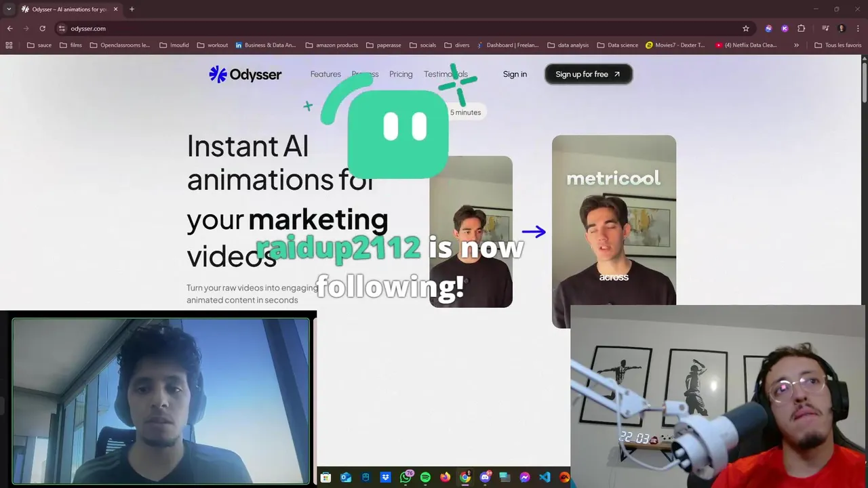This screenshot has height=488, width=868.
Task: Open the dark blue app icon next to Outlook
Action: [366, 477]
